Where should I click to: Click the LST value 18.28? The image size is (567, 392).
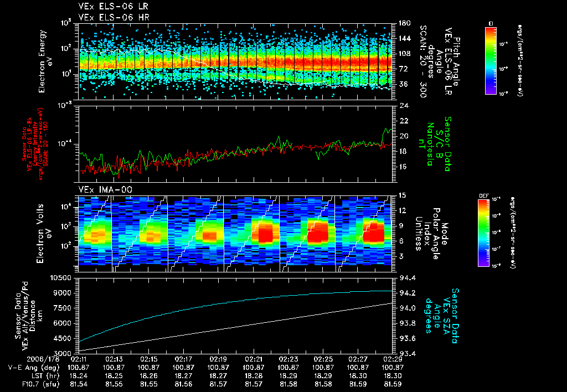pos(254,376)
